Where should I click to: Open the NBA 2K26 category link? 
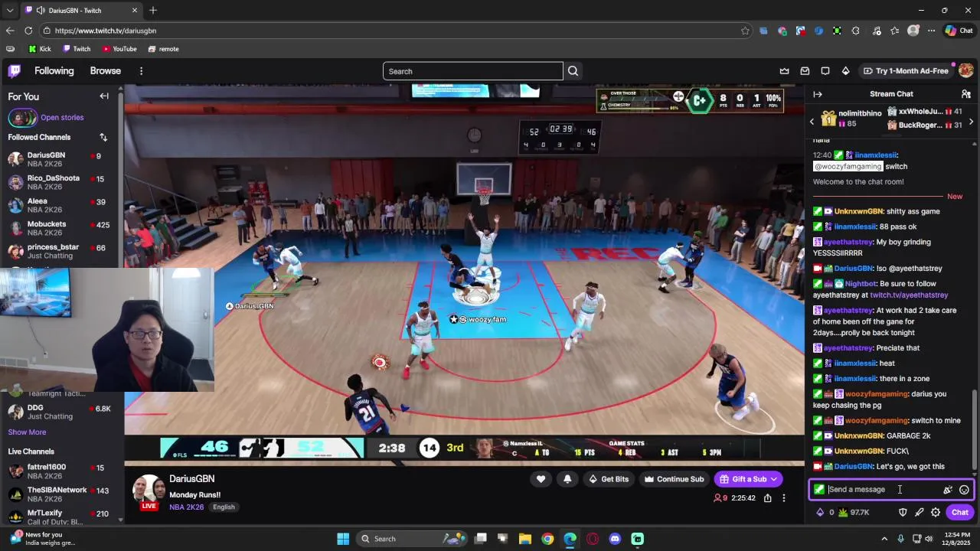click(x=186, y=507)
